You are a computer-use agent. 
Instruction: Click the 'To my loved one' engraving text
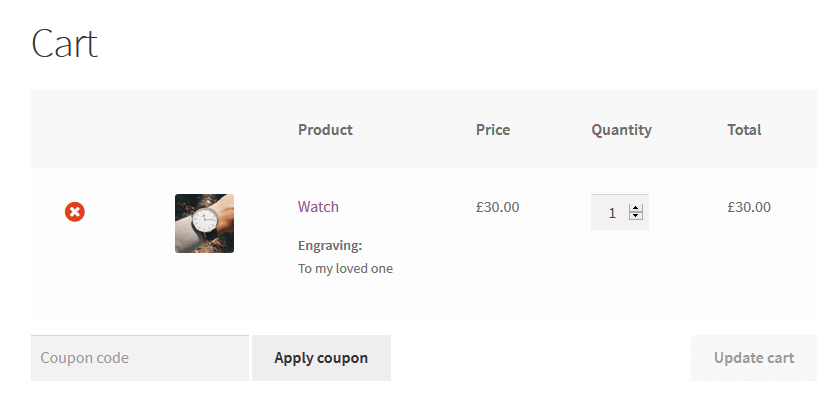coord(345,269)
